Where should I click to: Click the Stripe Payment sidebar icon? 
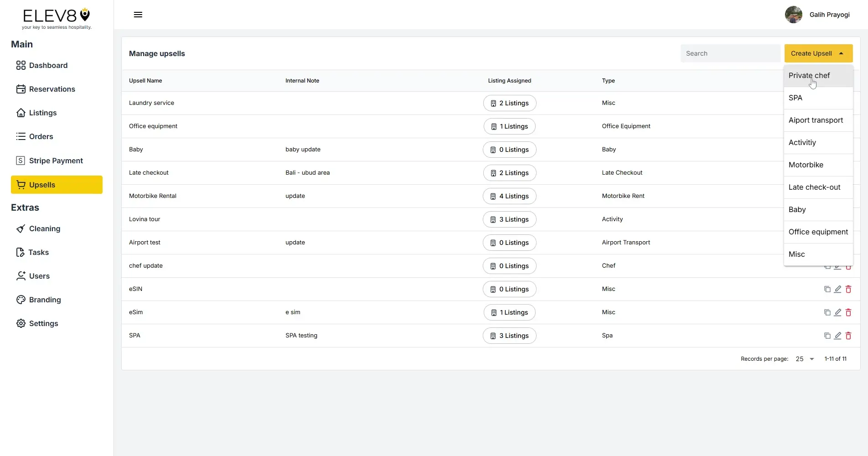point(21,160)
